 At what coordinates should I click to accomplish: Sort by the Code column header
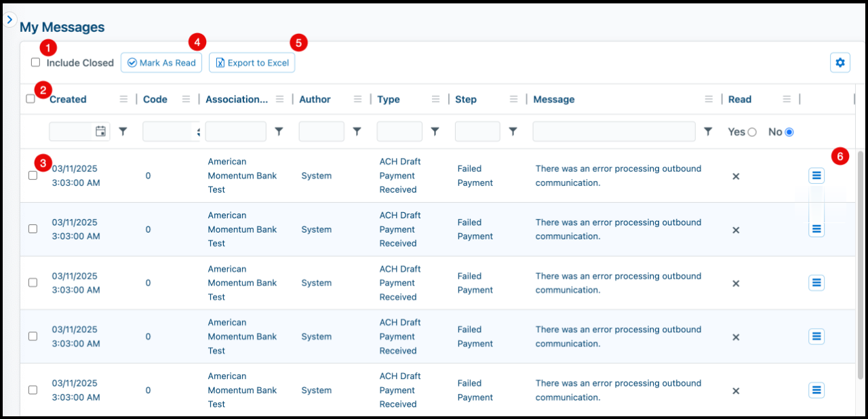(x=155, y=99)
